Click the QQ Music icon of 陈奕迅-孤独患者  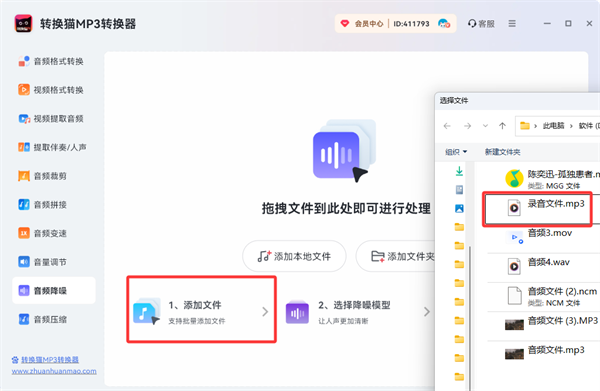514,179
